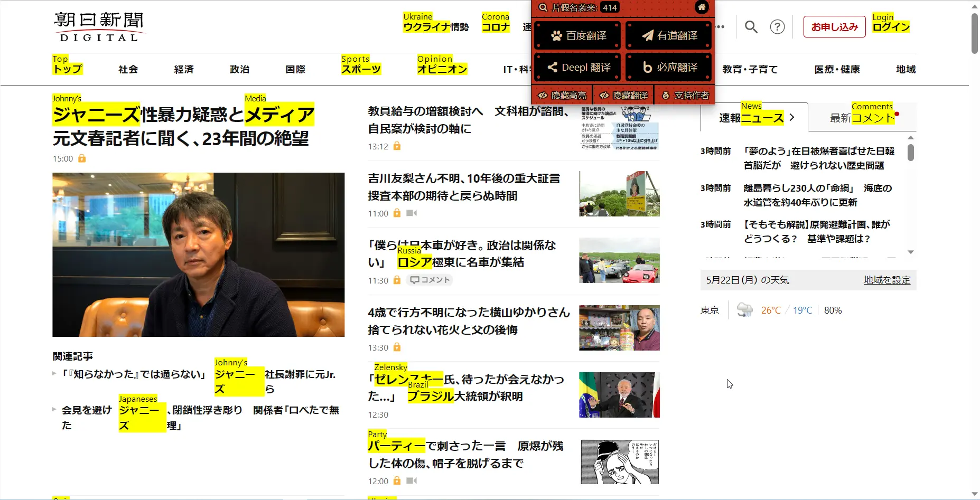Switch to the 最新コメント tab
Viewport: 980px width, 500px height.
click(862, 118)
